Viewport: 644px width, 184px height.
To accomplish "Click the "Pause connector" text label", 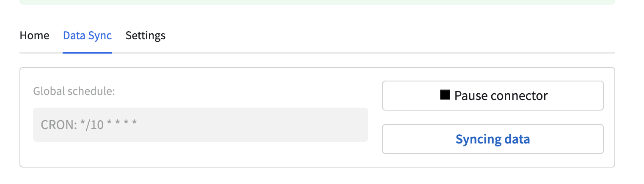I will [x=501, y=96].
